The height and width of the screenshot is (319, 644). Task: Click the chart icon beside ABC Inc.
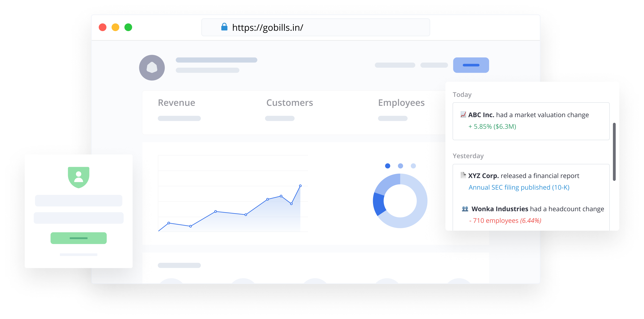coord(463,115)
